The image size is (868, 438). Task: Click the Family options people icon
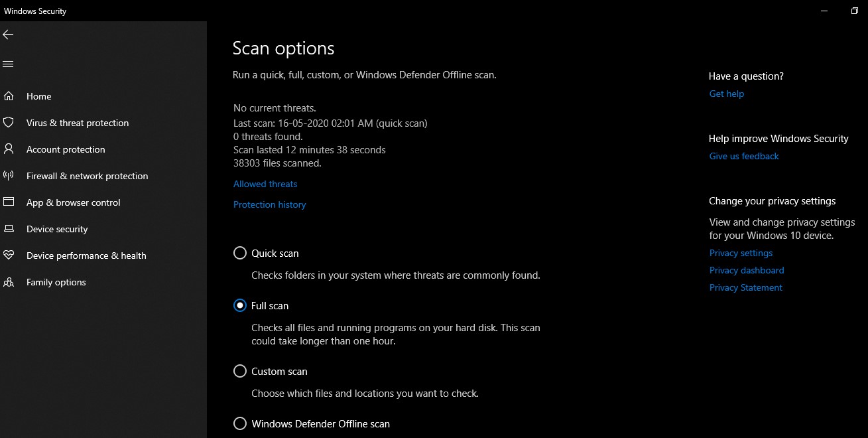pyautogui.click(x=9, y=282)
